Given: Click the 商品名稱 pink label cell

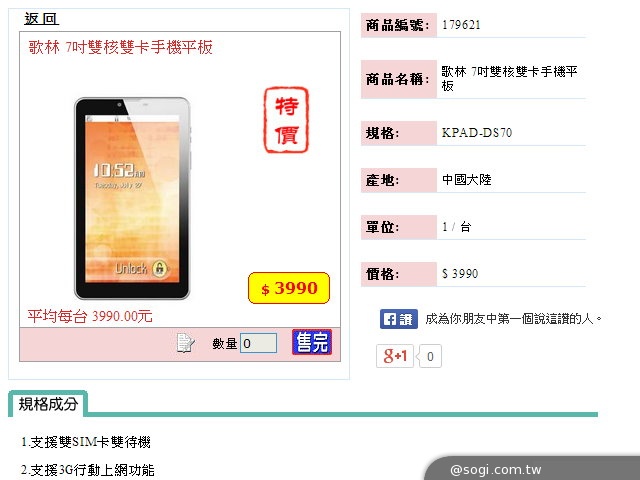Looking at the screenshot, I should [399, 79].
